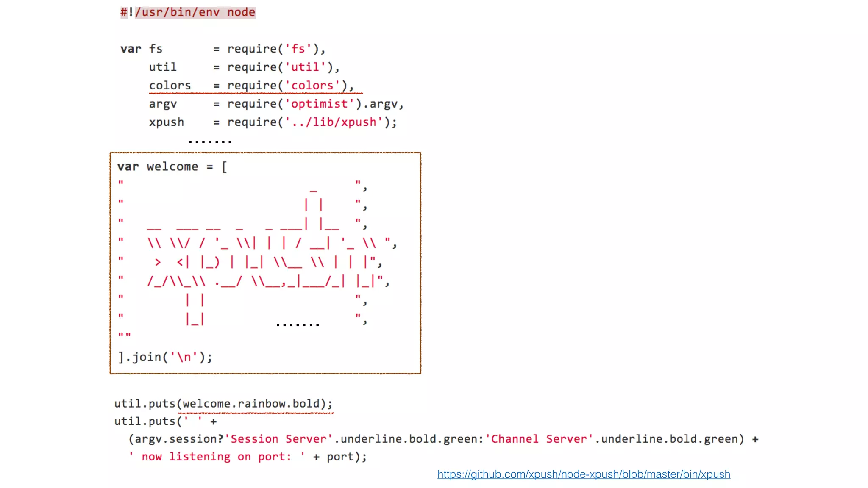Click the 'Channel Server' red string

(539, 439)
